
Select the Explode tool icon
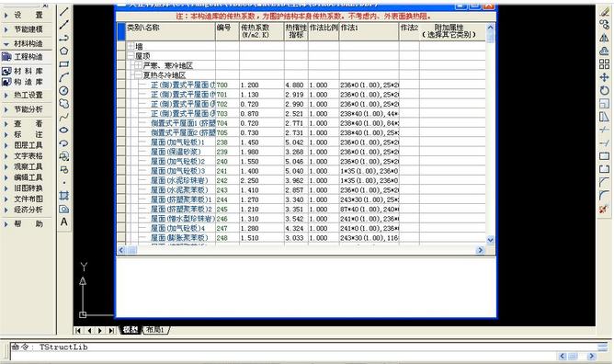pyautogui.click(x=604, y=209)
